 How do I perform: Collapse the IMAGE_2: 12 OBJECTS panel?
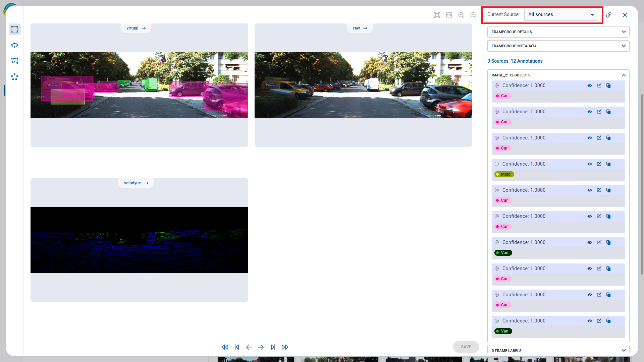[x=624, y=75]
